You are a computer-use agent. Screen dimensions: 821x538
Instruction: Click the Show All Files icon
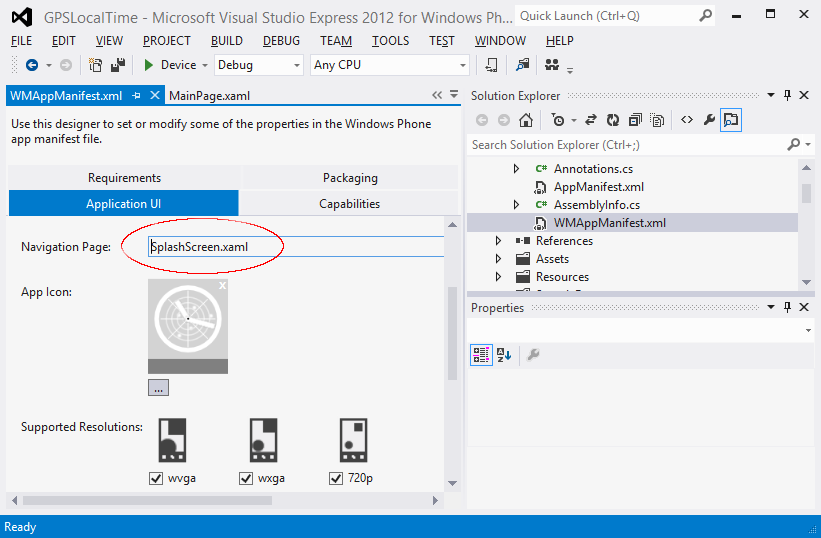pos(657,120)
